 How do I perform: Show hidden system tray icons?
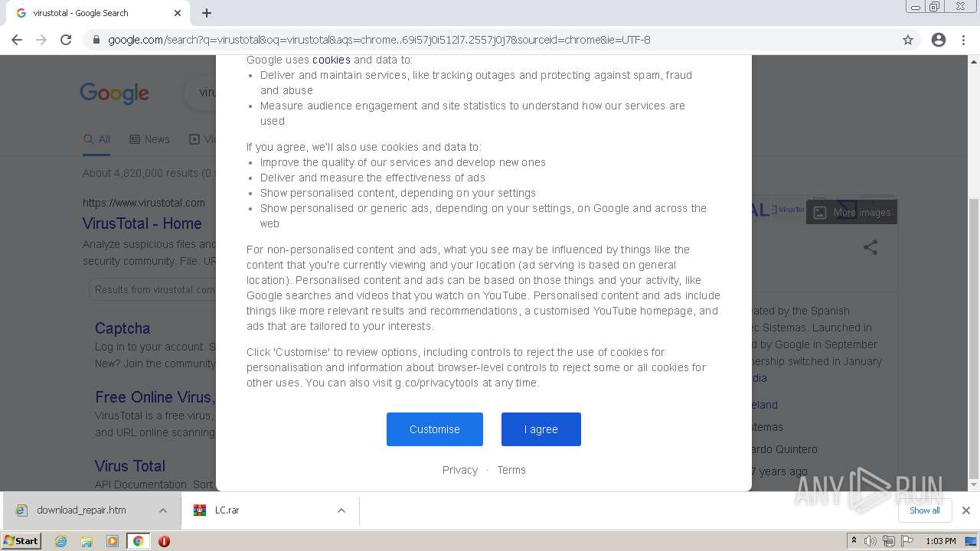pos(854,541)
